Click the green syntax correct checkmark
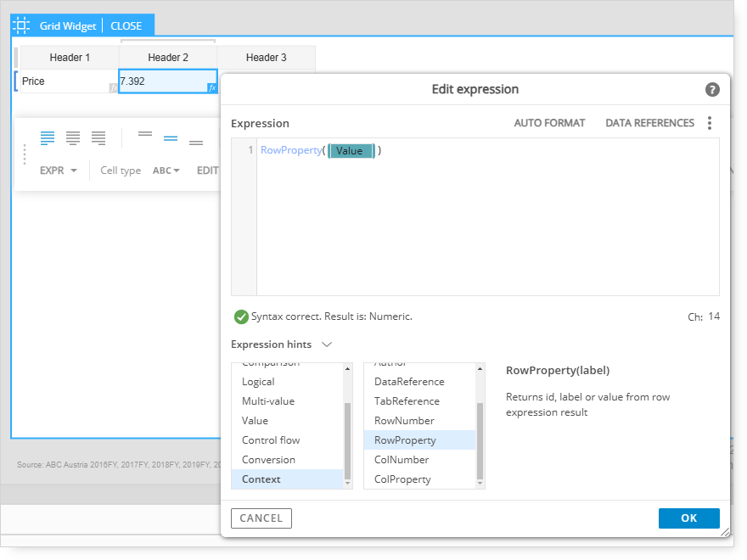This screenshot has width=747, height=560. [x=241, y=316]
